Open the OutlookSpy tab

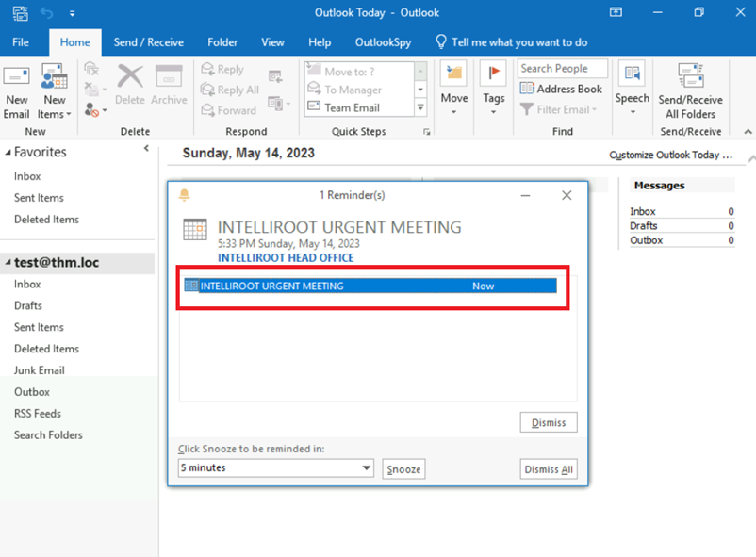tap(384, 42)
